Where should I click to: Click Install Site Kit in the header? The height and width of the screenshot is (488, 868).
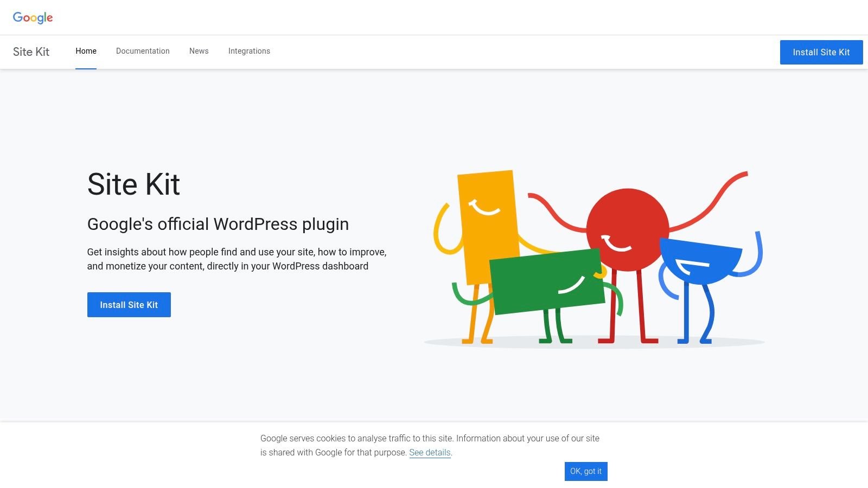pos(821,52)
